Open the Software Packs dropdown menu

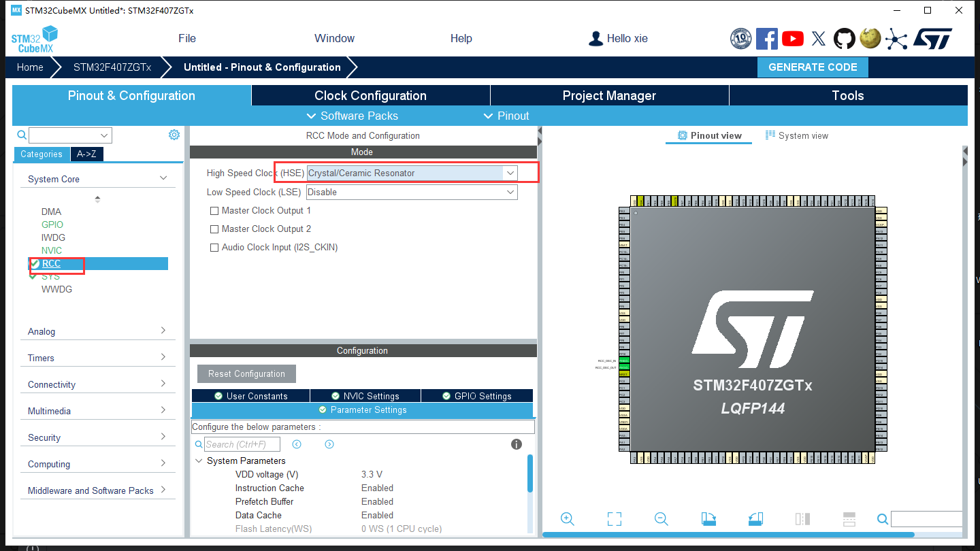[353, 116]
